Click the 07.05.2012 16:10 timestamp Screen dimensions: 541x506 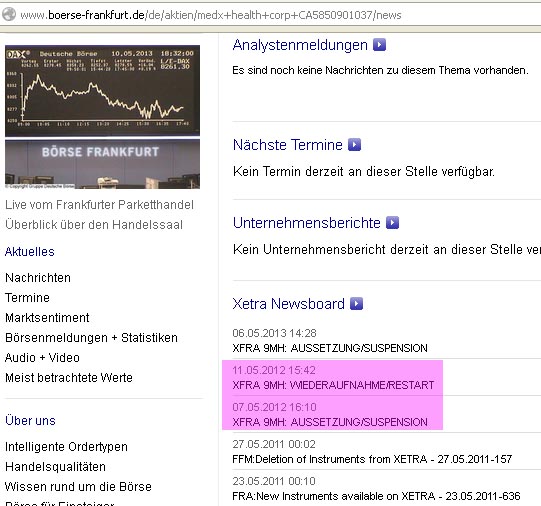coord(274,407)
